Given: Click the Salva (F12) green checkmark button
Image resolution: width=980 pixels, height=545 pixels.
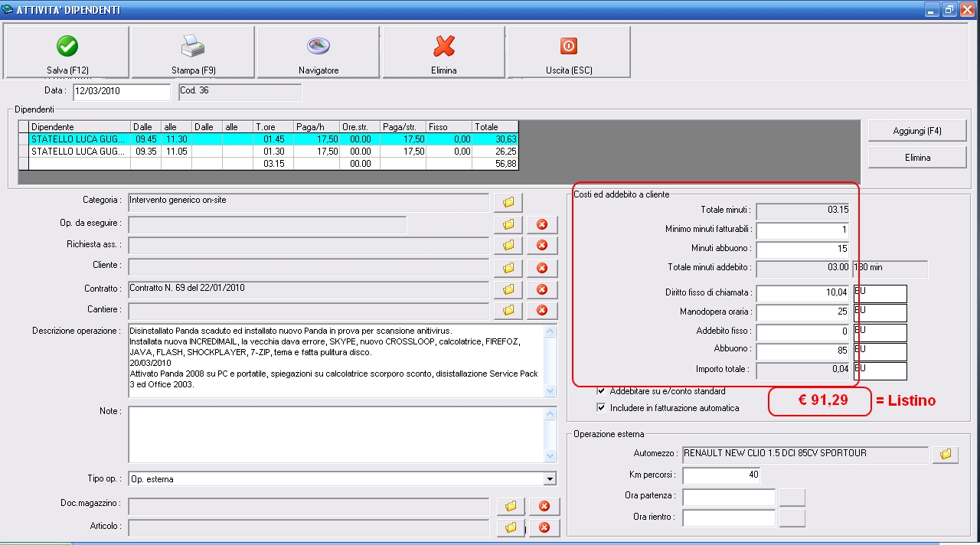Looking at the screenshot, I should [x=67, y=52].
